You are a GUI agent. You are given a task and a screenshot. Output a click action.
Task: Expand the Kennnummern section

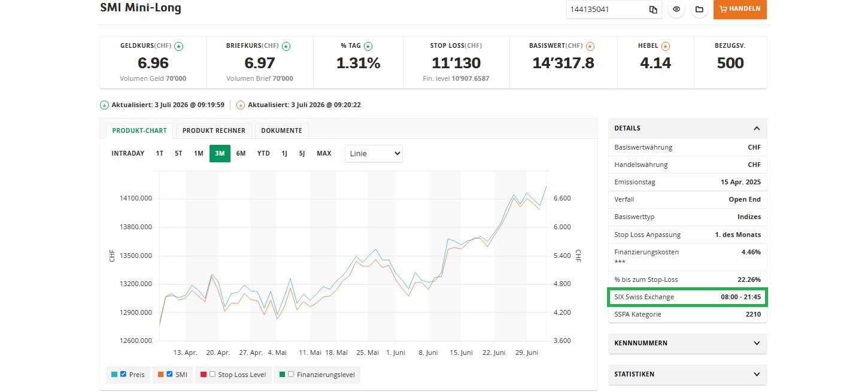pyautogui.click(x=687, y=344)
